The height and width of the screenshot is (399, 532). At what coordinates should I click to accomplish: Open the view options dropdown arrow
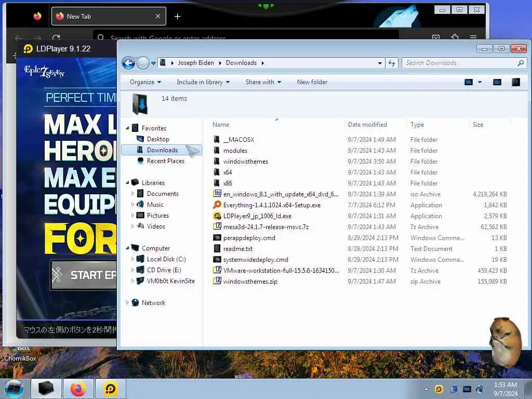click(480, 82)
